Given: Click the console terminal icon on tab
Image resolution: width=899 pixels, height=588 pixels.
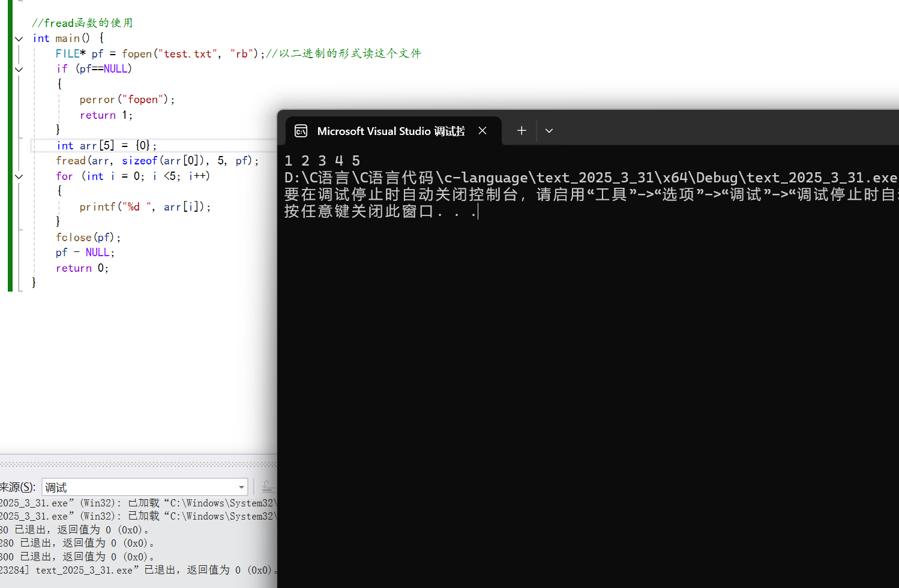Looking at the screenshot, I should [301, 131].
